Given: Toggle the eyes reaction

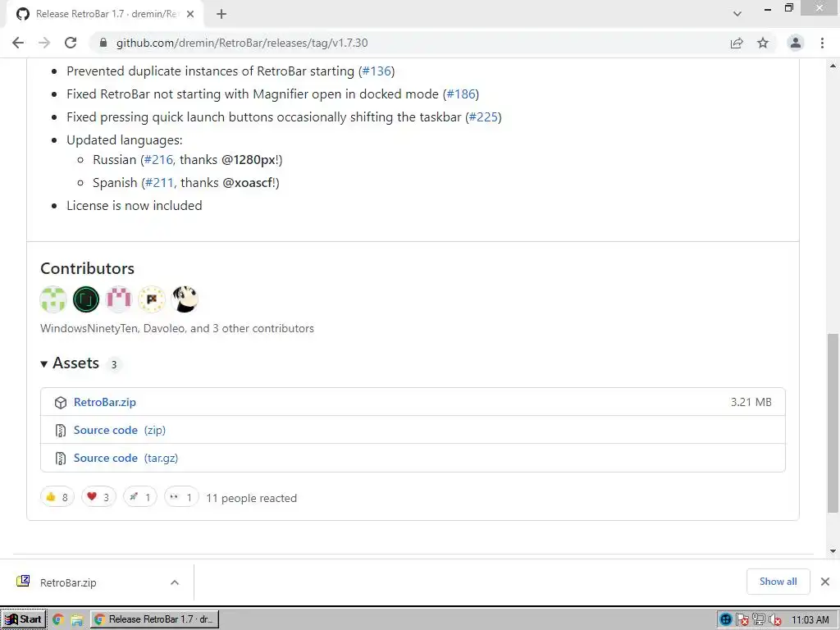Looking at the screenshot, I should [181, 497].
